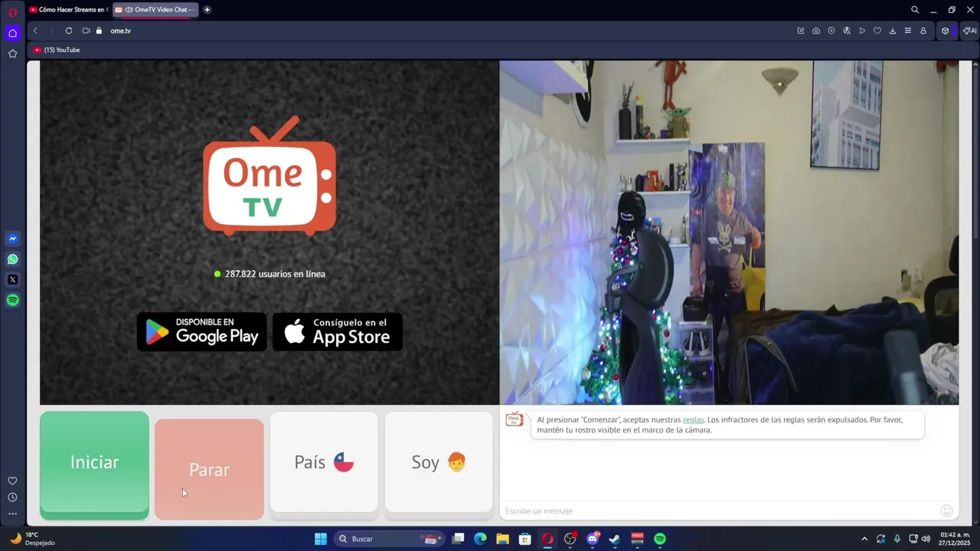Open Opera sidebar home icon
The width and height of the screenshot is (980, 551).
pos(12,33)
